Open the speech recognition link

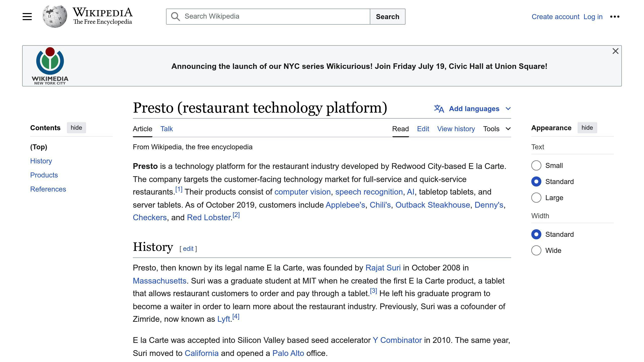(369, 192)
